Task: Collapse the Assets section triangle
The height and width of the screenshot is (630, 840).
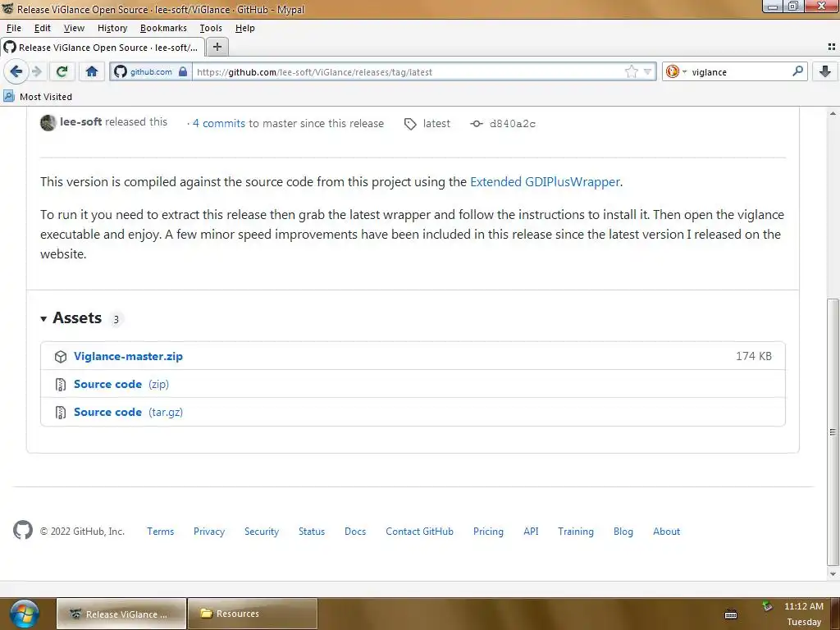Action: pyautogui.click(x=43, y=319)
